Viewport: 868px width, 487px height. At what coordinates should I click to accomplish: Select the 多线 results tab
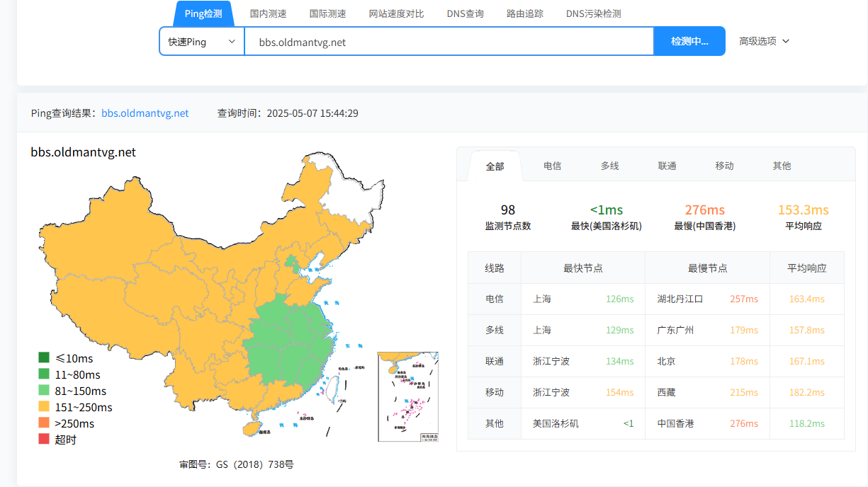pyautogui.click(x=609, y=166)
